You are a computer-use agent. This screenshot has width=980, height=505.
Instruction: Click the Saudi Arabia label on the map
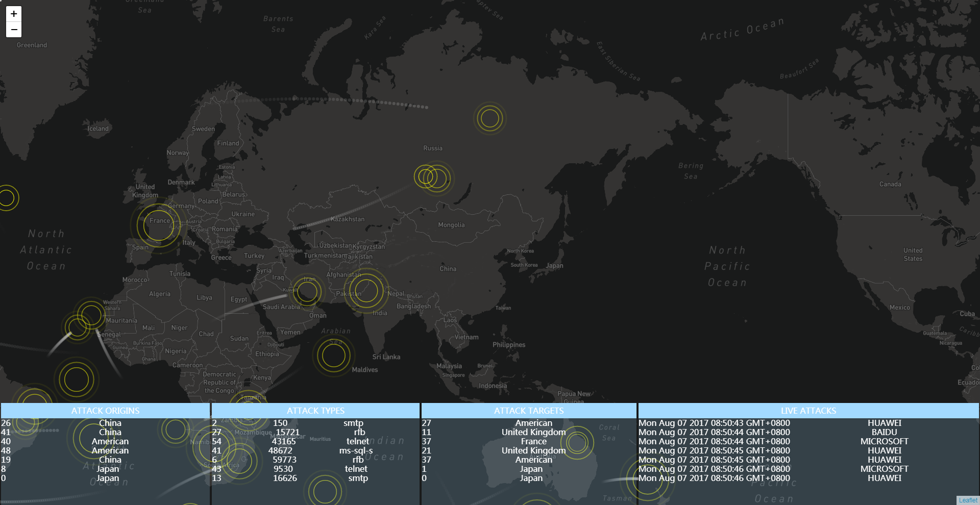click(x=281, y=307)
